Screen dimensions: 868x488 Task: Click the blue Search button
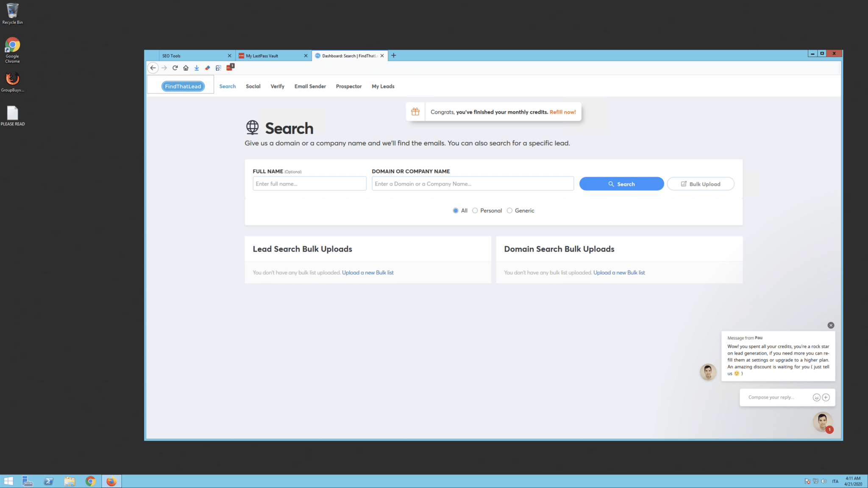click(x=621, y=184)
